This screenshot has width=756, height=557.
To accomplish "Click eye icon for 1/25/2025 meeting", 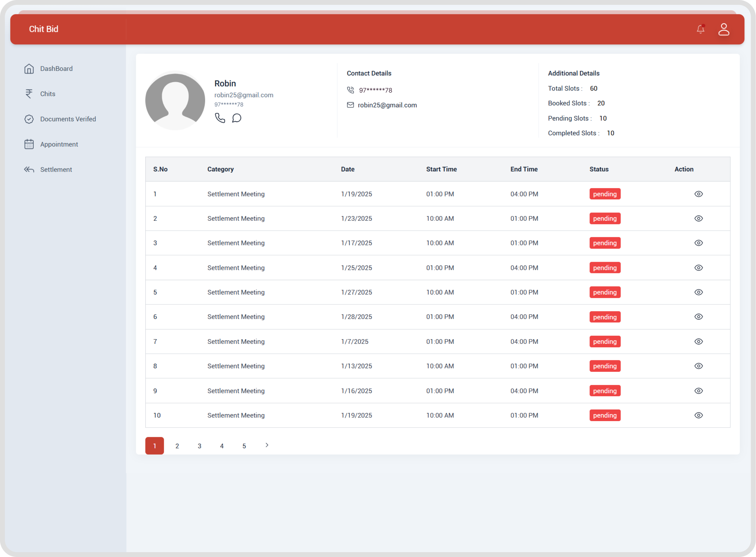I will pos(698,268).
